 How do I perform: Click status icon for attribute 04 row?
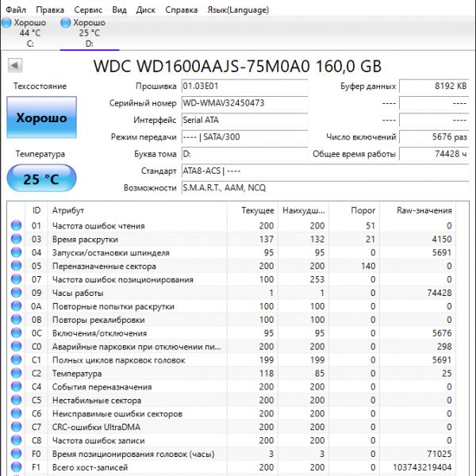pos(17,252)
